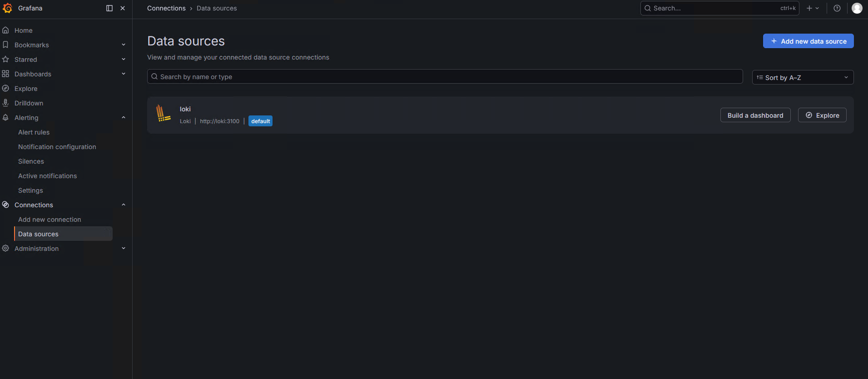Screen dimensions: 868x379
Task: Click the Connections icon in sidebar
Action: 5,205
